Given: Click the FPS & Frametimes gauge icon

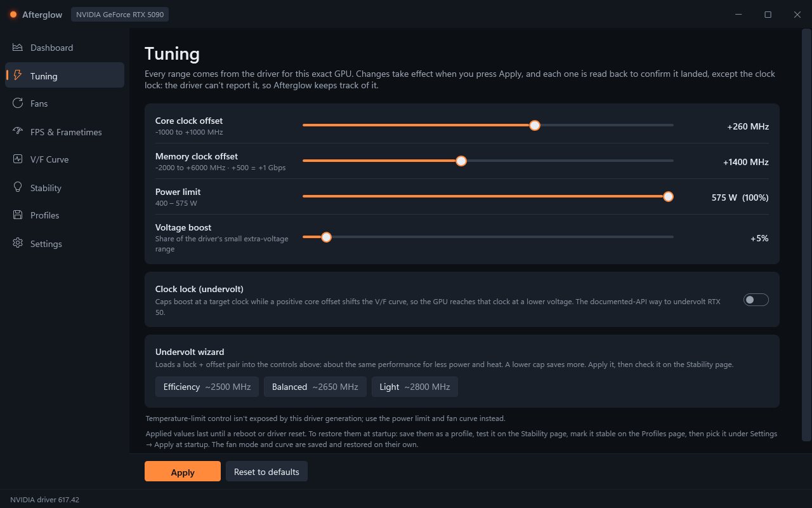Looking at the screenshot, I should [18, 131].
